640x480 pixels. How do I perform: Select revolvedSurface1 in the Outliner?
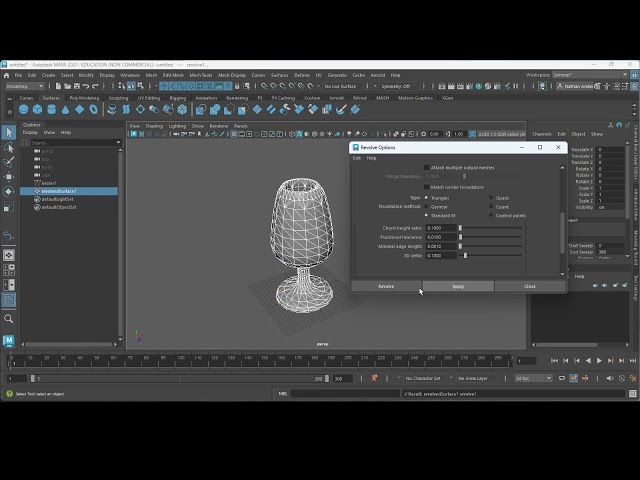point(69,191)
